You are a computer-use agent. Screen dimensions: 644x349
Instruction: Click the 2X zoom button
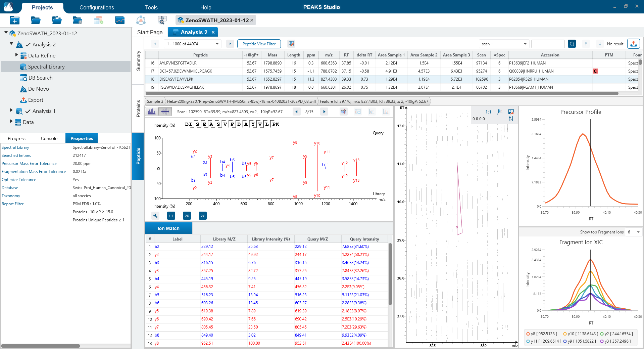pyautogui.click(x=187, y=216)
